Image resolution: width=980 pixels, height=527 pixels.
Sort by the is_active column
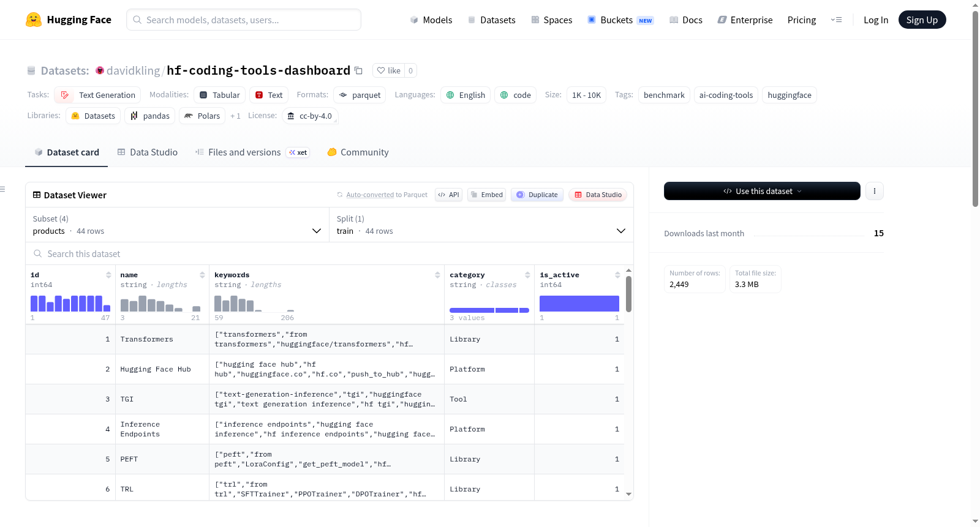point(617,275)
